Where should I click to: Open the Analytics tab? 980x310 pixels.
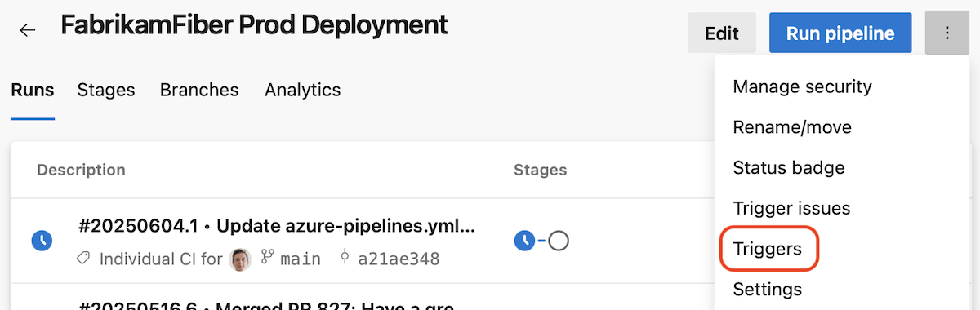tap(303, 90)
